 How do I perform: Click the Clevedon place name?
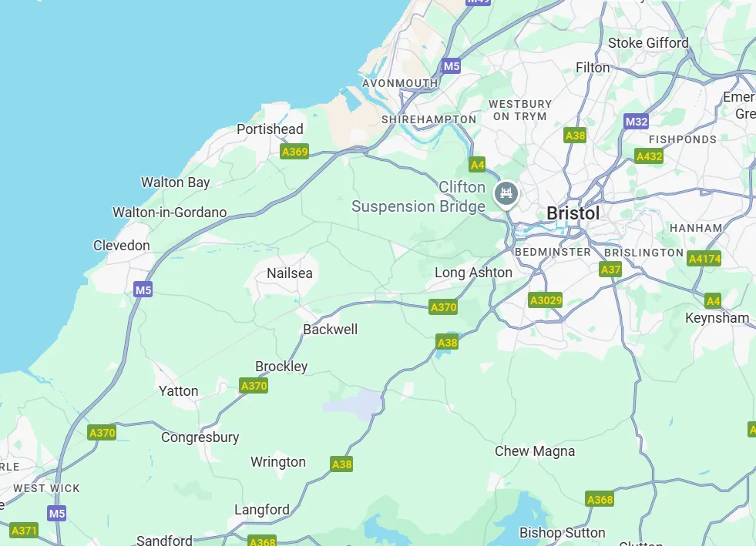pyautogui.click(x=122, y=246)
